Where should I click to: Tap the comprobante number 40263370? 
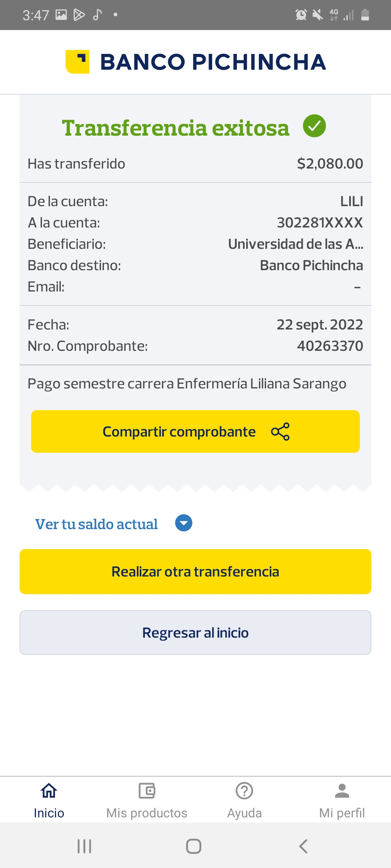[x=330, y=346]
